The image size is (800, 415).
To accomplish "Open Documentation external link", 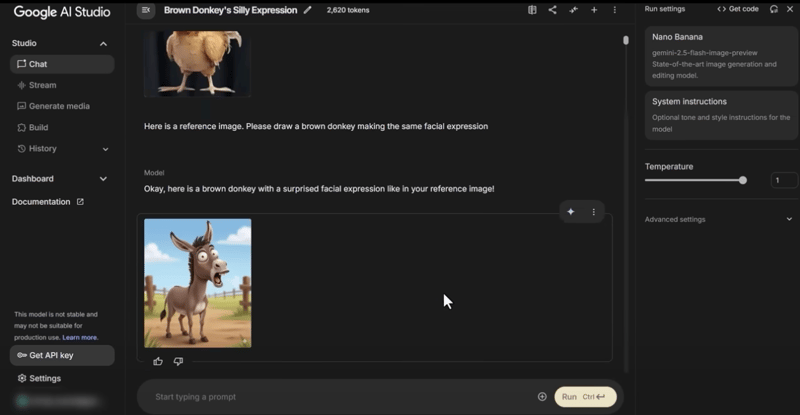I will coord(47,202).
